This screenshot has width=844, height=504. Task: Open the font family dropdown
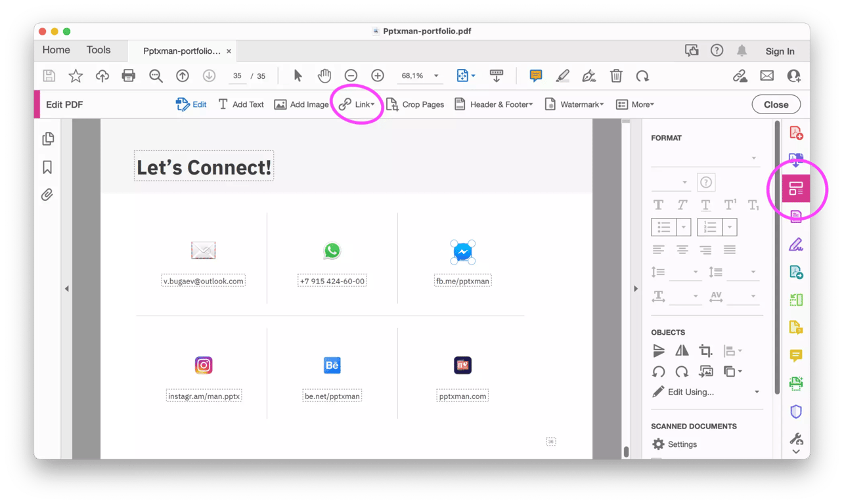[705, 158]
